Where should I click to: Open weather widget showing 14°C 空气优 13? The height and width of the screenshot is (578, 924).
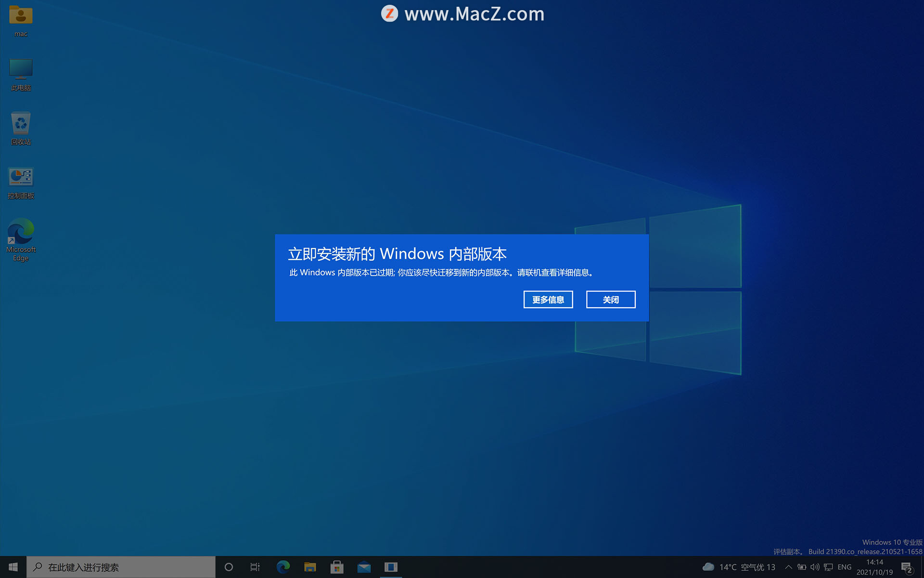739,567
